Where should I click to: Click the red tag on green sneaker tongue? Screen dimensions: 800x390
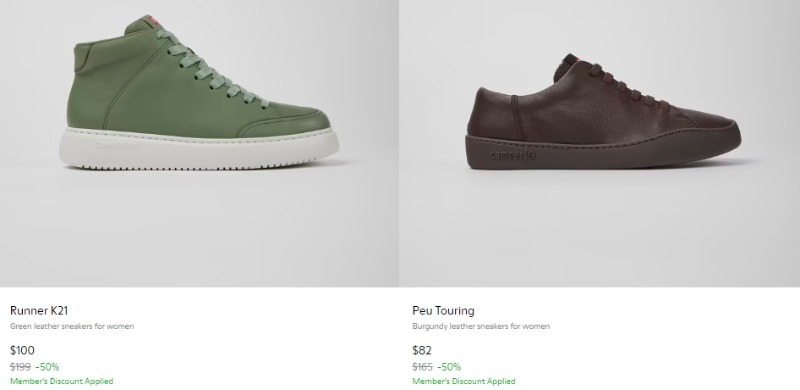pyautogui.click(x=153, y=20)
